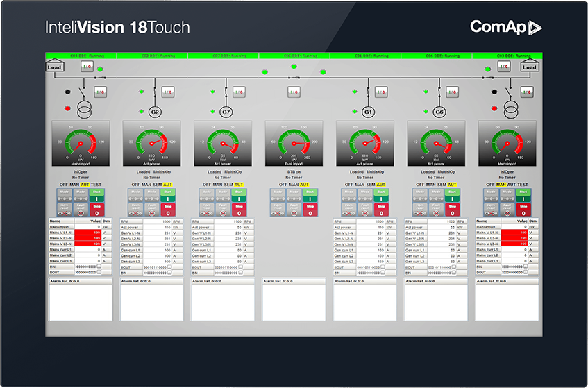Expand the BIN bit details in G7 table

pyautogui.click(x=241, y=273)
